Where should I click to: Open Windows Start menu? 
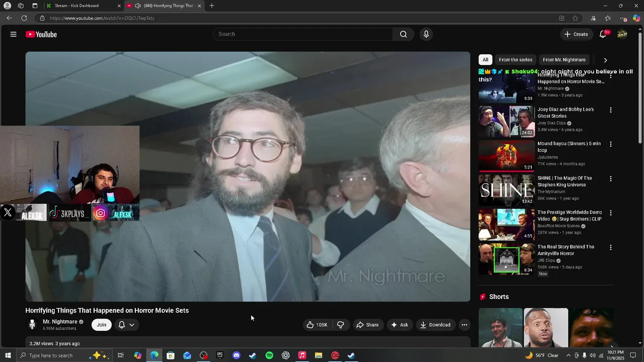[x=8, y=355]
